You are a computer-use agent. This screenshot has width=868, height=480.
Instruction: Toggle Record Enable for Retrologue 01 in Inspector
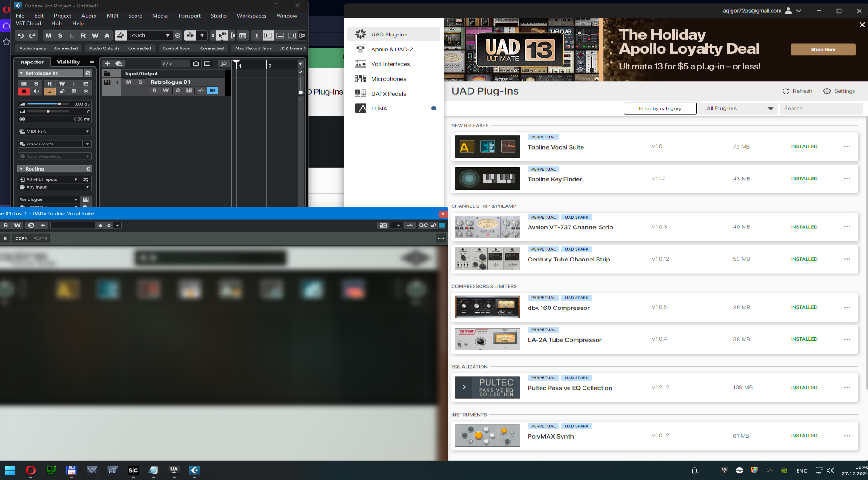(24, 91)
